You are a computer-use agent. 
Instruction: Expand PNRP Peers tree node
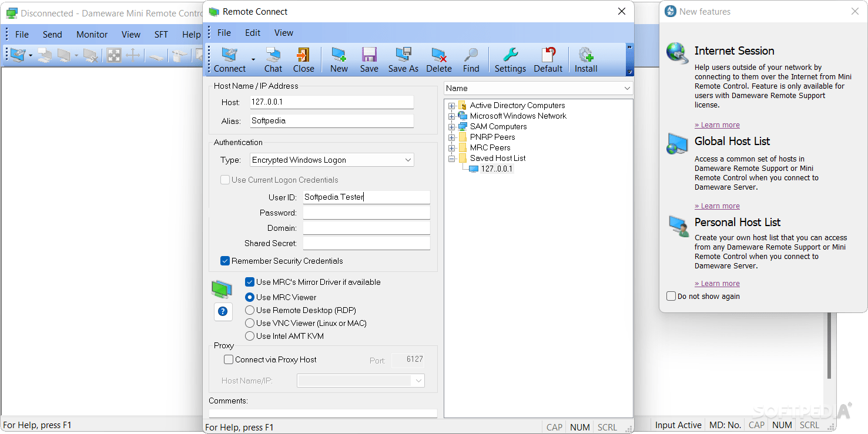[x=452, y=137]
